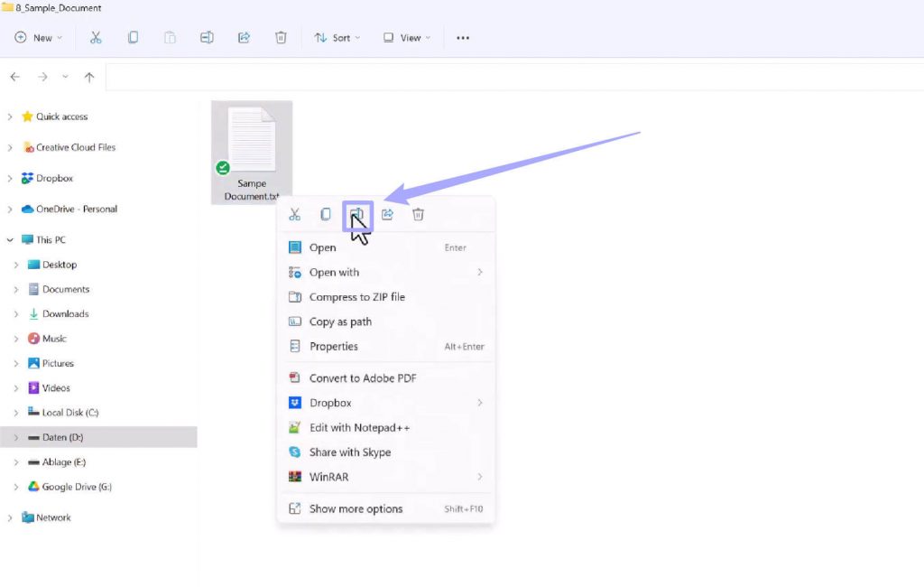Viewport: 924px width, 587px height.
Task: Click the navigate up arrow button
Action: point(88,77)
